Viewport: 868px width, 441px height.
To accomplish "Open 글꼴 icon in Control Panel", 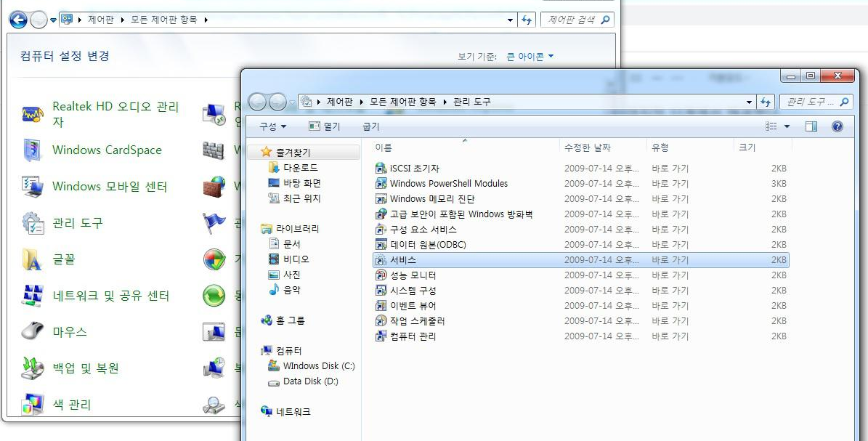I will tap(33, 259).
